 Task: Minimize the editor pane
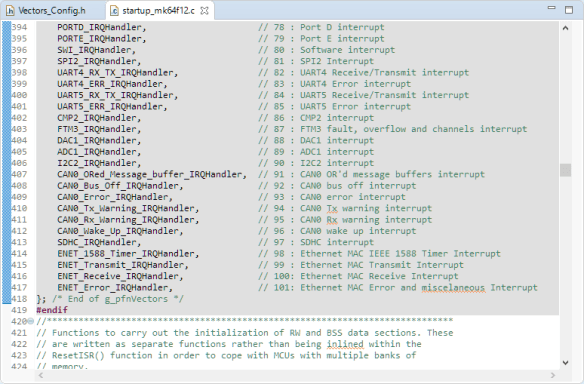tap(552, 8)
